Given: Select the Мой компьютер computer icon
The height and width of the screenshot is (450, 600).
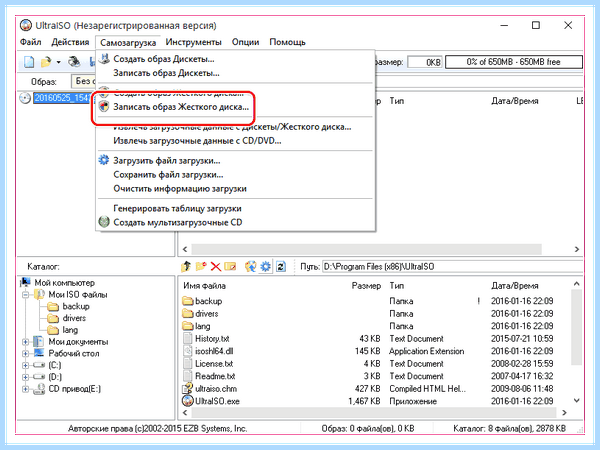Looking at the screenshot, I should point(26,282).
